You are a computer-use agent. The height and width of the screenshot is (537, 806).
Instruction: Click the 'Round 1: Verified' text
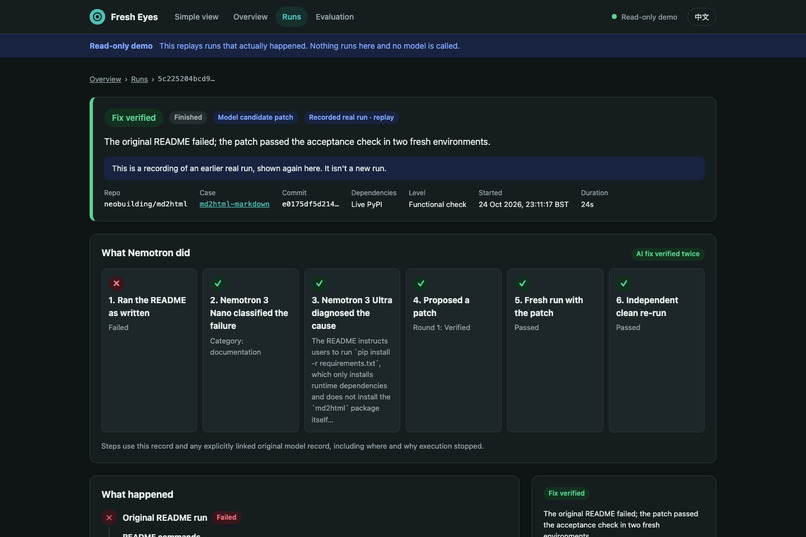442,327
